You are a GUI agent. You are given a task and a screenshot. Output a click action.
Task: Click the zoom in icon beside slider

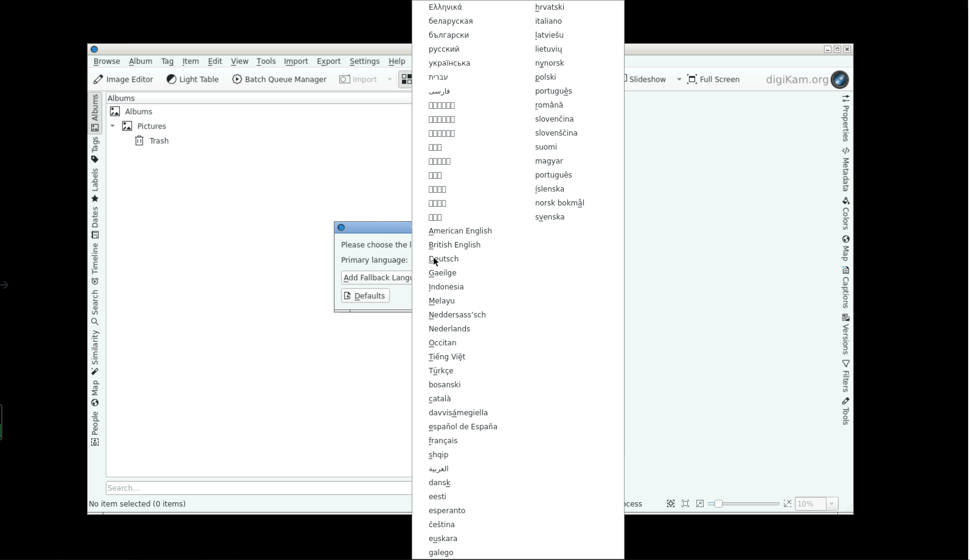click(x=787, y=503)
